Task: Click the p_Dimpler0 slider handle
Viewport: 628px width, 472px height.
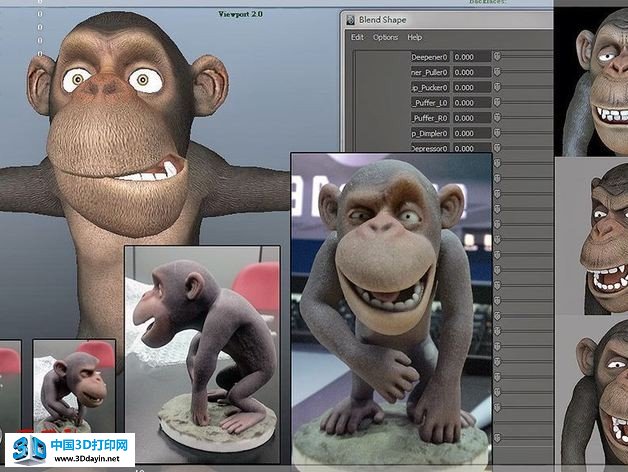Action: [497, 133]
